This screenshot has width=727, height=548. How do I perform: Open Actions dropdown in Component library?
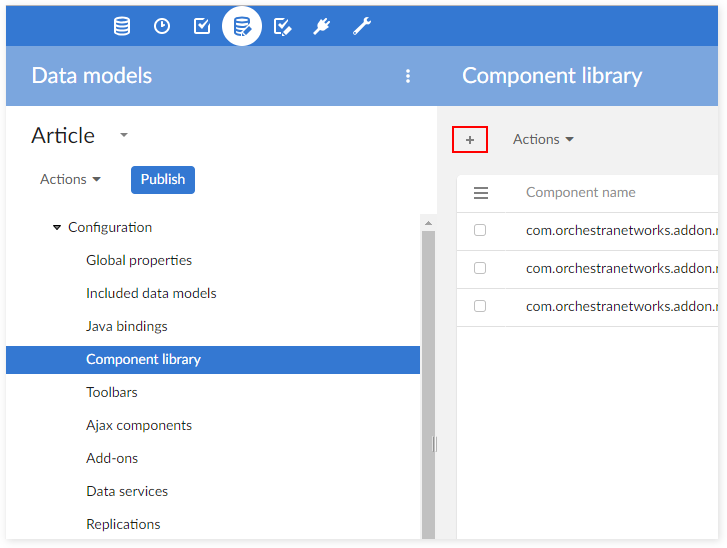tap(543, 140)
